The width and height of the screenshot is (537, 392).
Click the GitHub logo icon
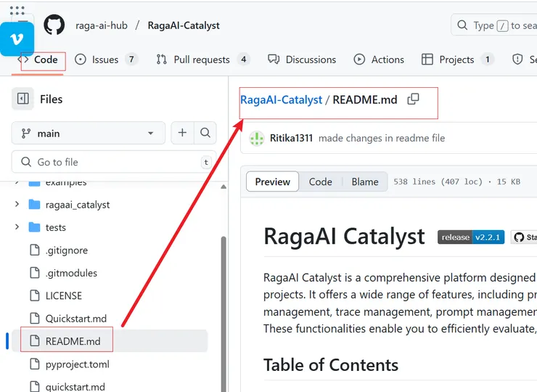(54, 25)
